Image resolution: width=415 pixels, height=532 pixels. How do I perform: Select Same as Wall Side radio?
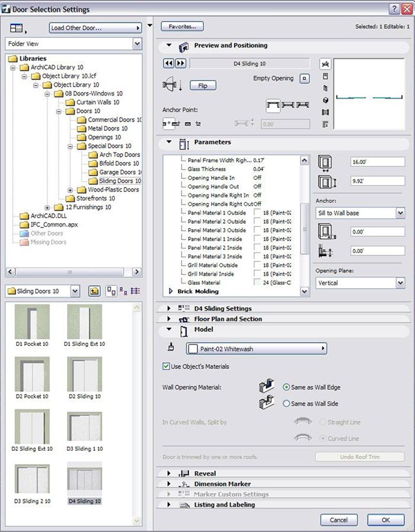286,403
